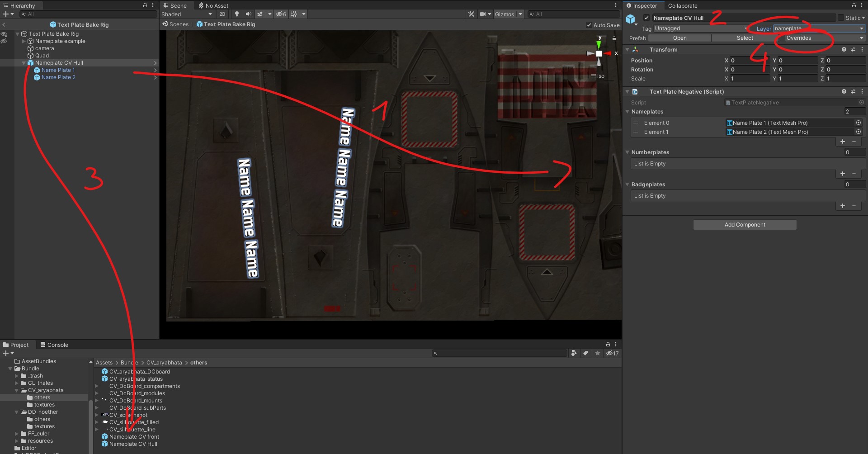The width and height of the screenshot is (868, 454).
Task: Toggle the scene grid visibility icon
Action: (294, 14)
